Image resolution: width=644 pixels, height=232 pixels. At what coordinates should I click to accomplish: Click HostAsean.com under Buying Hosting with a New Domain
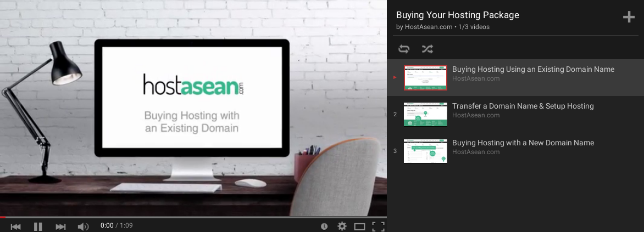(x=476, y=152)
